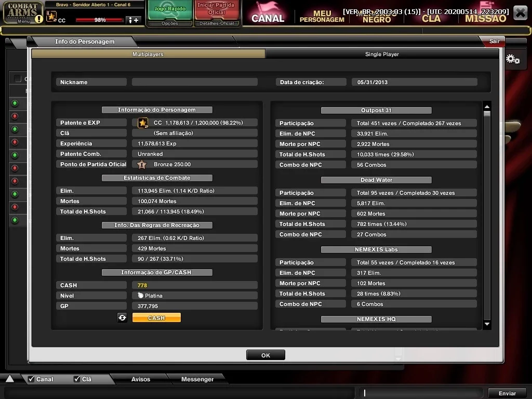Click the 'Dead Water' section header

click(x=376, y=180)
